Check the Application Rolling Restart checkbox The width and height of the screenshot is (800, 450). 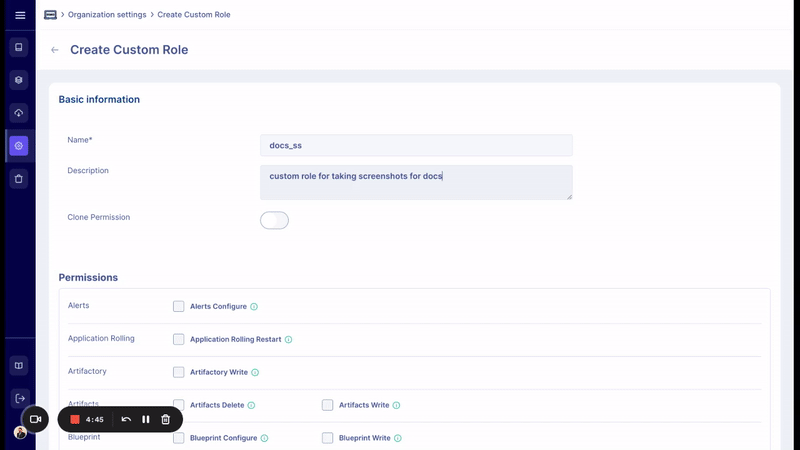[x=179, y=339]
